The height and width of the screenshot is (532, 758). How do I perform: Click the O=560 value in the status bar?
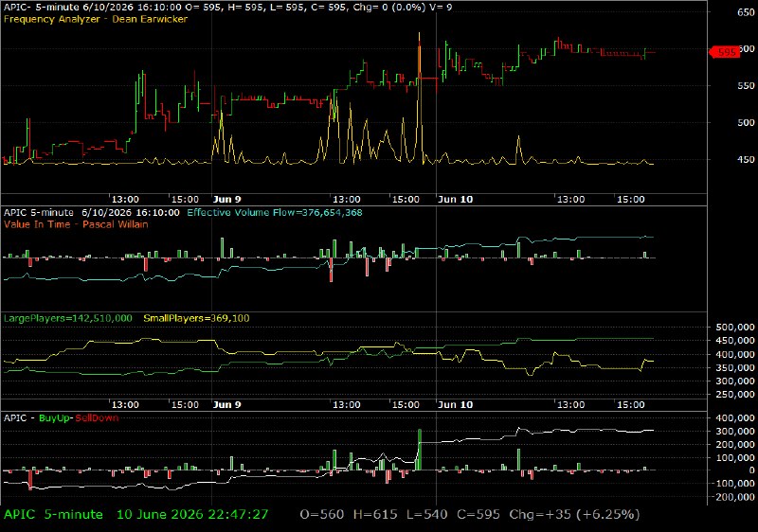pos(322,515)
